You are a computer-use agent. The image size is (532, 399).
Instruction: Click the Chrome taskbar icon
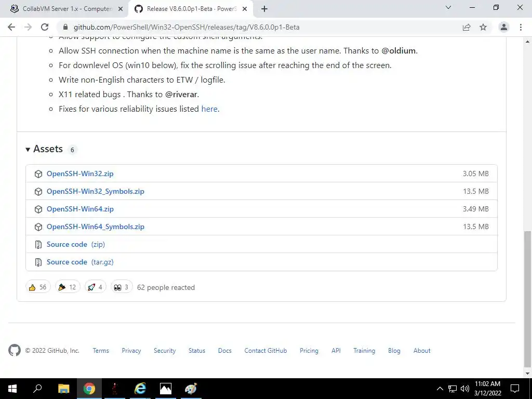pyautogui.click(x=89, y=389)
